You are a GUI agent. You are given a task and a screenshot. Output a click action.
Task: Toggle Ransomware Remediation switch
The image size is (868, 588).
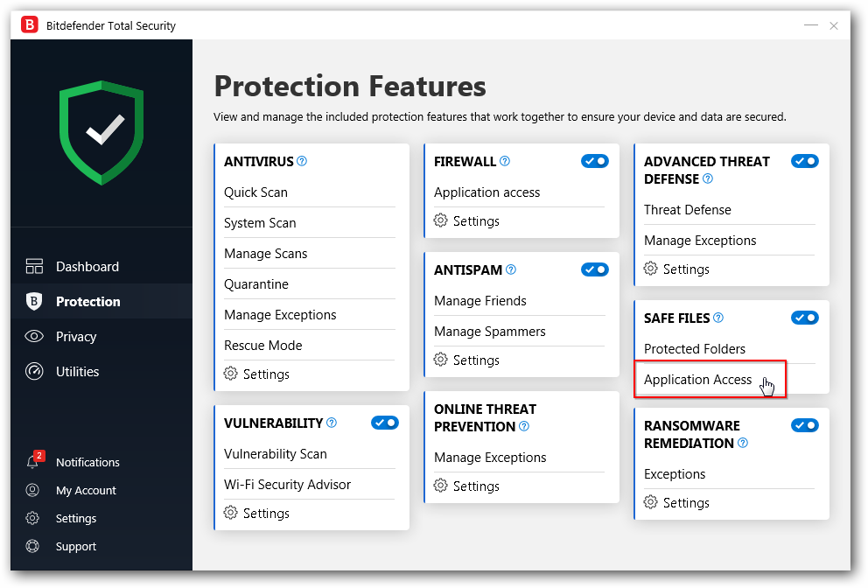tap(805, 425)
